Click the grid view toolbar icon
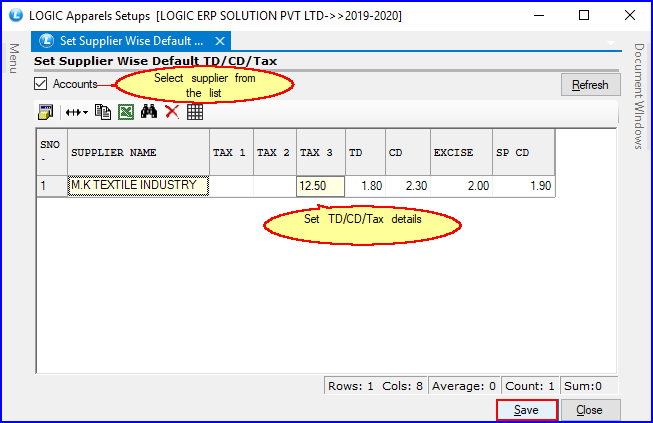Screen dimensions: 653x423 195,112
